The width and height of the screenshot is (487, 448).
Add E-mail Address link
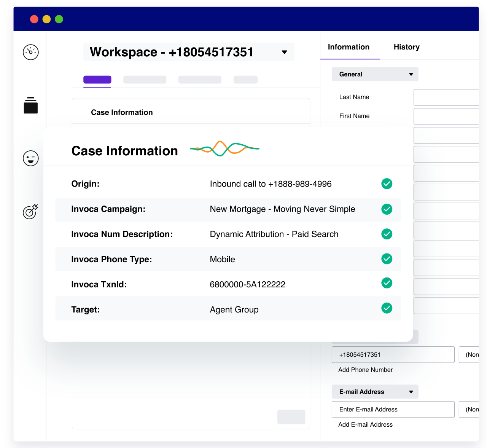366,424
